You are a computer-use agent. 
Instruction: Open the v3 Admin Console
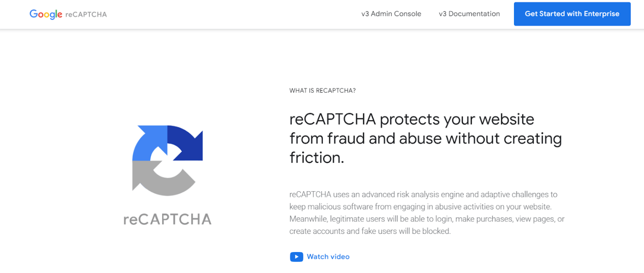(x=391, y=13)
